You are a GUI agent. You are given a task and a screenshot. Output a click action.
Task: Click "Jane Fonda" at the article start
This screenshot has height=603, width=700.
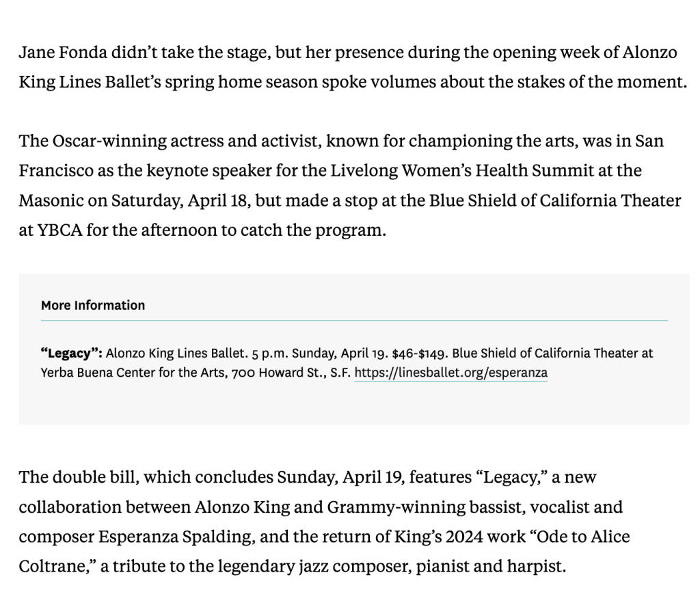(x=59, y=53)
